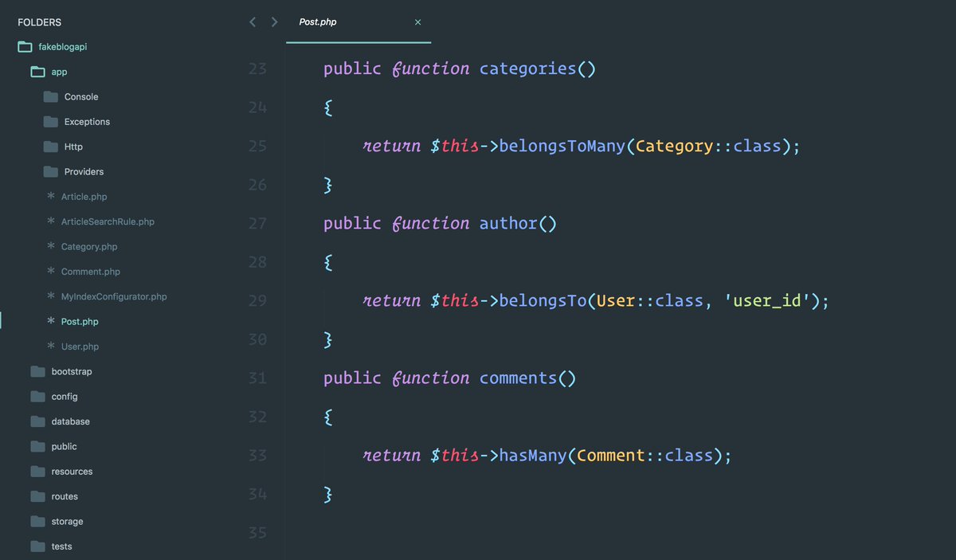Click the asterisk icon beside Category.php
The height and width of the screenshot is (560, 956).
[x=51, y=246]
